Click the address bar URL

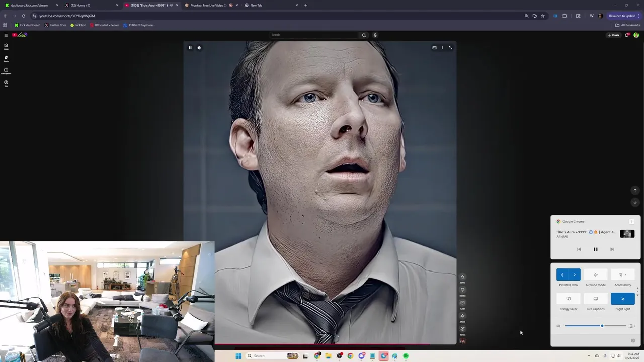tap(67, 16)
